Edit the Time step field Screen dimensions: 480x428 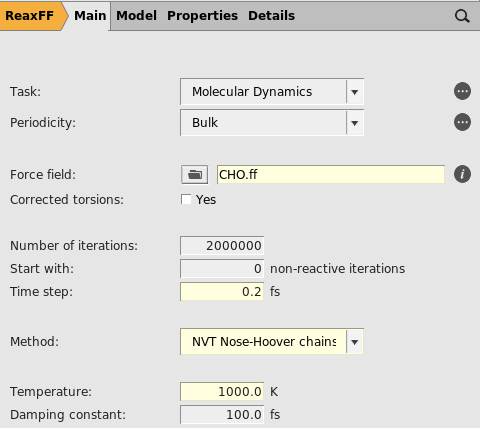click(222, 292)
